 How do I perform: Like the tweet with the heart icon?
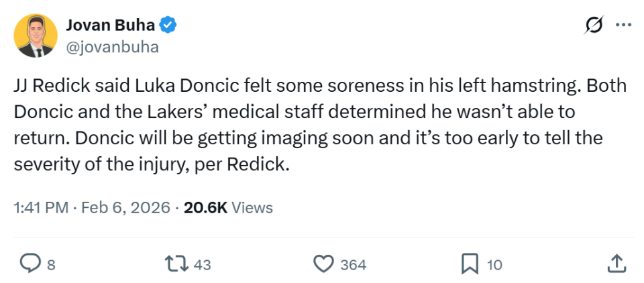click(324, 264)
